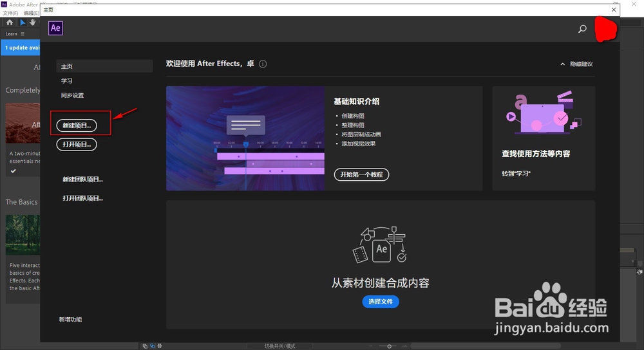Click the 打开项目... button
This screenshot has height=350, width=644.
tap(77, 144)
